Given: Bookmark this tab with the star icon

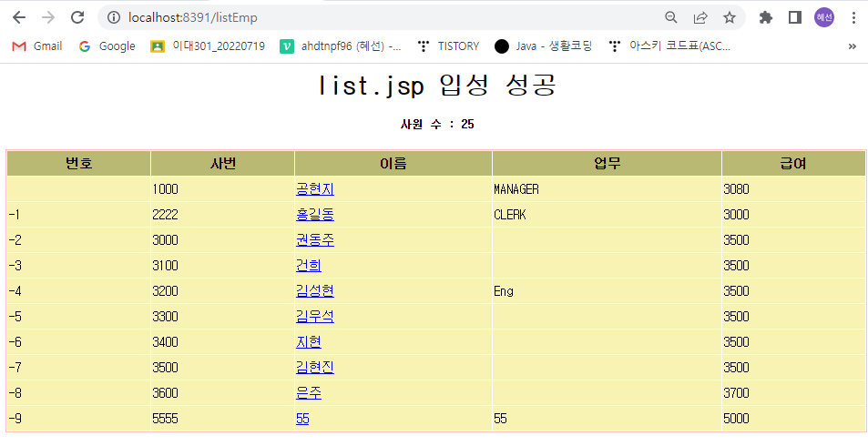Looking at the screenshot, I should point(730,17).
